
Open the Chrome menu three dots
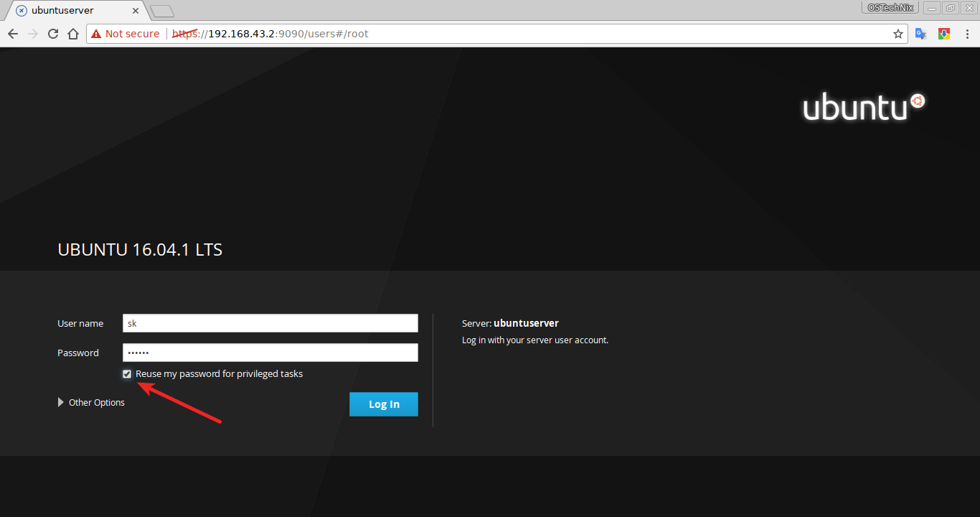point(967,34)
